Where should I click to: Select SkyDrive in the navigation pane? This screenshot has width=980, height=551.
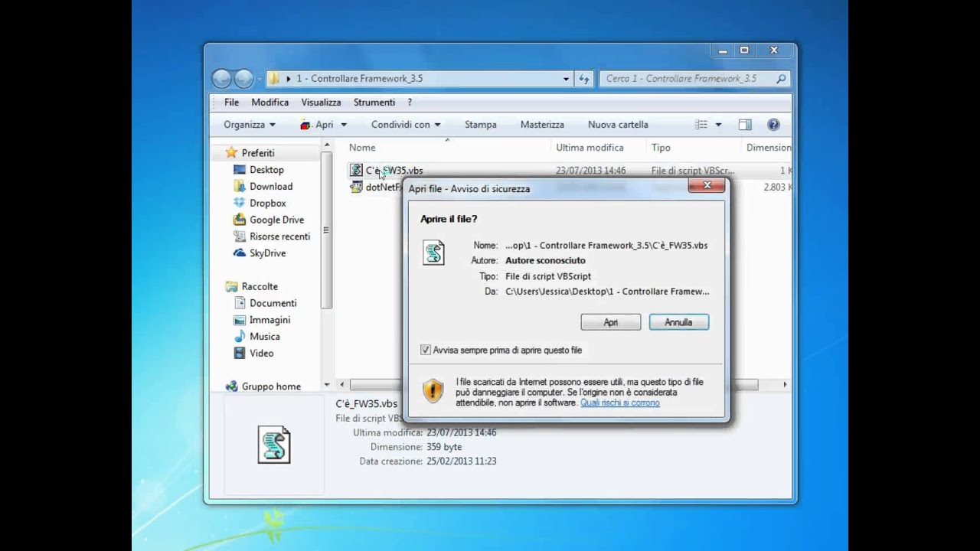(x=267, y=253)
